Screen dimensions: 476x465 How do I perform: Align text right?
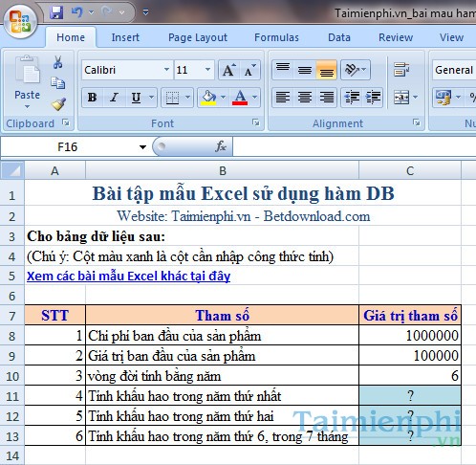(x=327, y=98)
